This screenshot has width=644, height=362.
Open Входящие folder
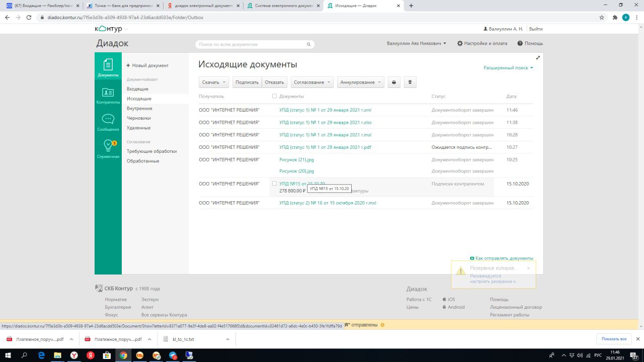click(137, 89)
